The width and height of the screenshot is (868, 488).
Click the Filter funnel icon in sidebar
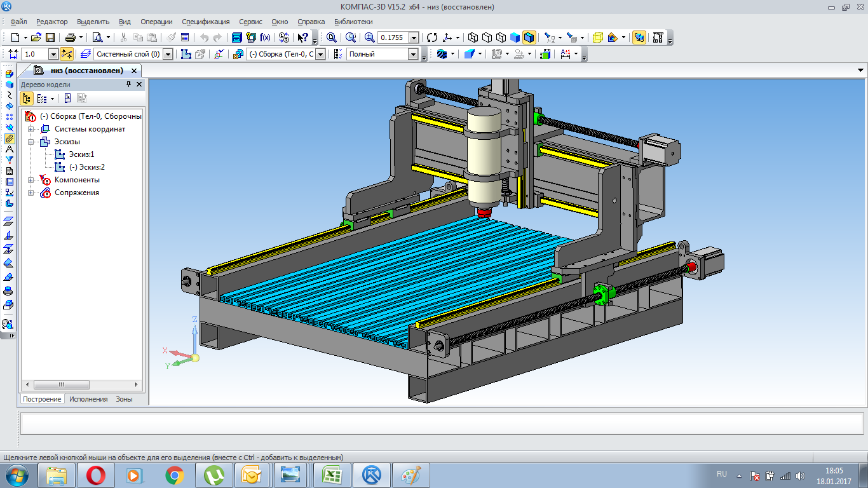tap(9, 159)
